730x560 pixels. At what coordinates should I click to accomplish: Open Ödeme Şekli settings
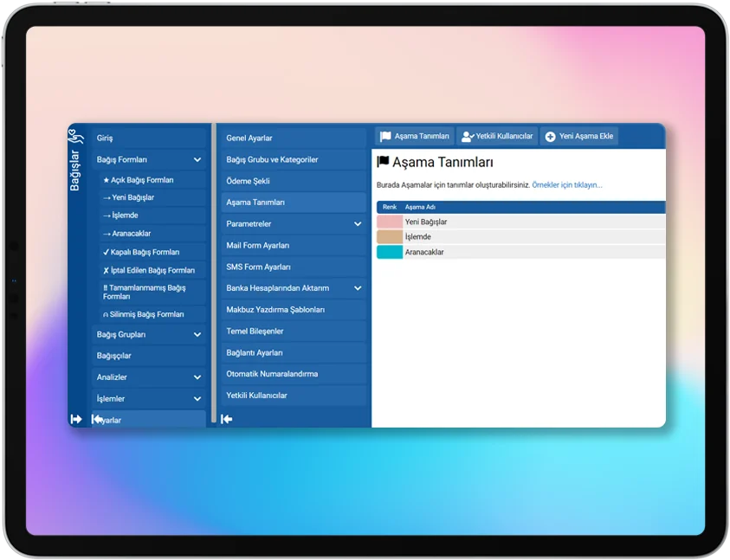pyautogui.click(x=249, y=181)
